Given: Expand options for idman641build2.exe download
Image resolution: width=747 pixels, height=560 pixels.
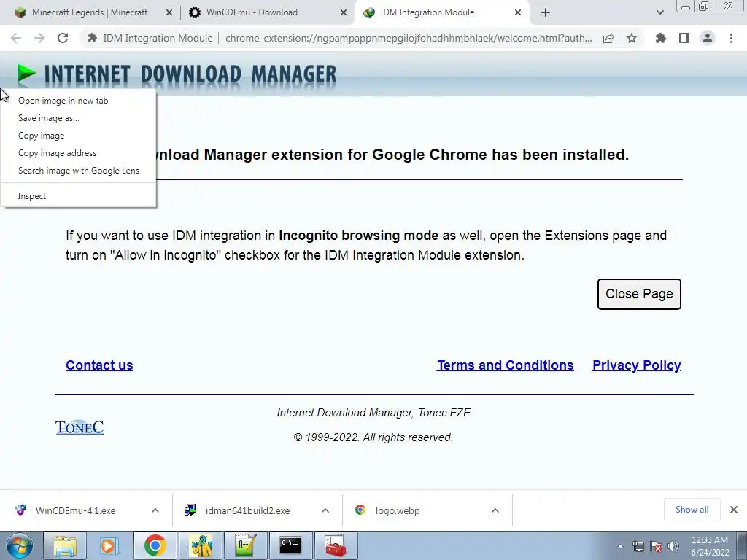Looking at the screenshot, I should coord(325,510).
